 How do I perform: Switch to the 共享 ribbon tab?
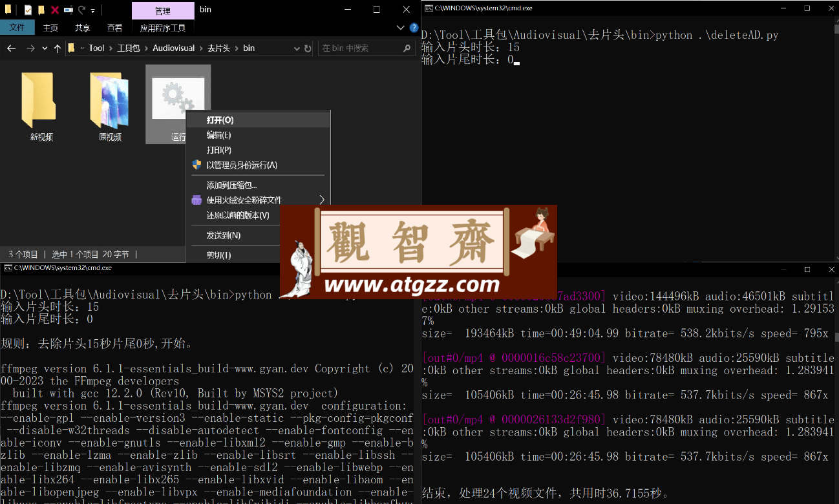point(83,28)
